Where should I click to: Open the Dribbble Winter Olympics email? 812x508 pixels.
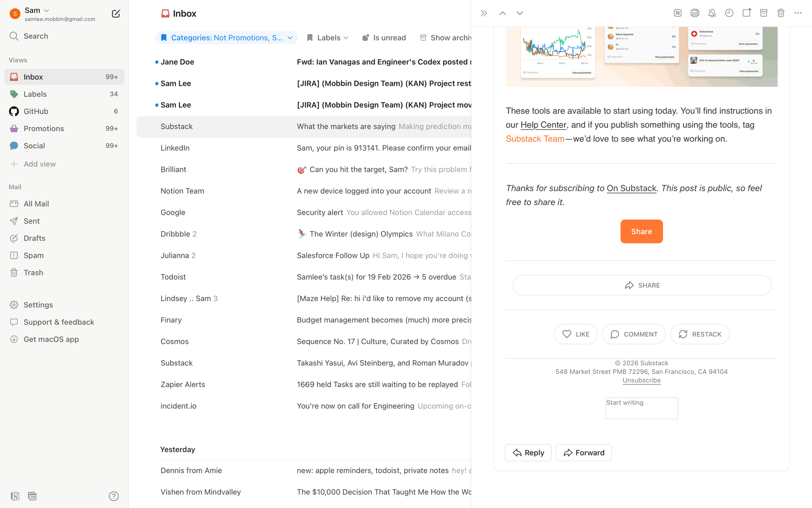[x=304, y=234]
